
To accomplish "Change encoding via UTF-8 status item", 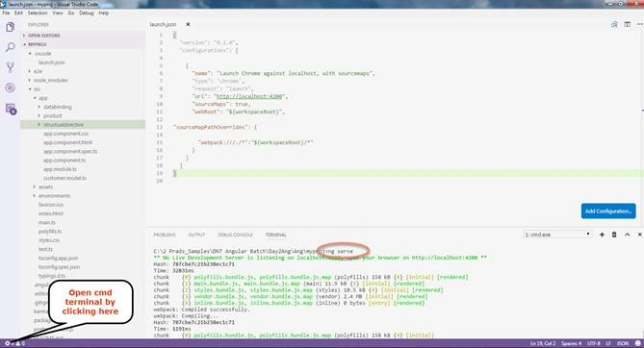I will tap(594, 343).
